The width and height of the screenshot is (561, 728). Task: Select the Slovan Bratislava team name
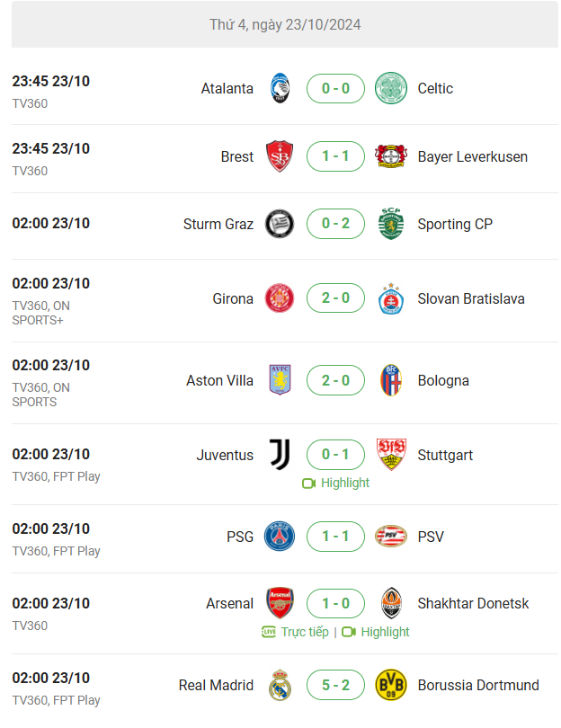pyautogui.click(x=471, y=298)
